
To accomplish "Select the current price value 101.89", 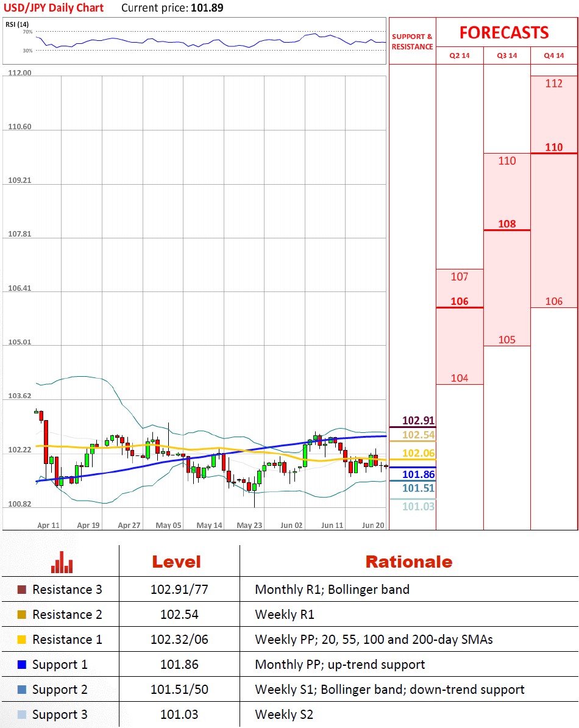I will pyautogui.click(x=207, y=8).
